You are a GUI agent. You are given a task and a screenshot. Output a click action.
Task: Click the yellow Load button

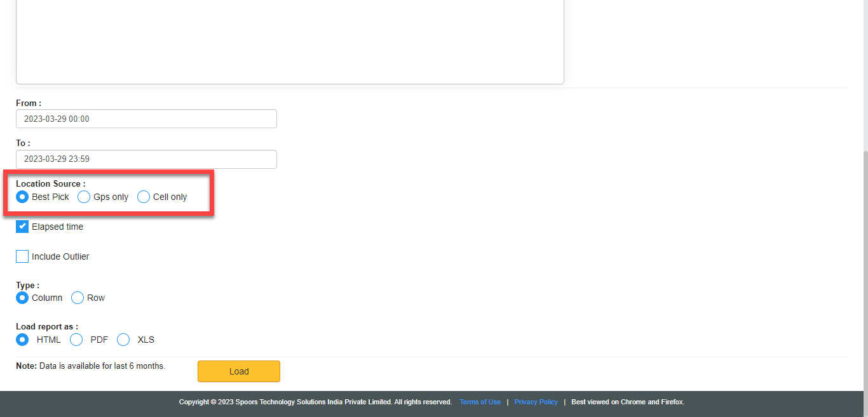239,371
